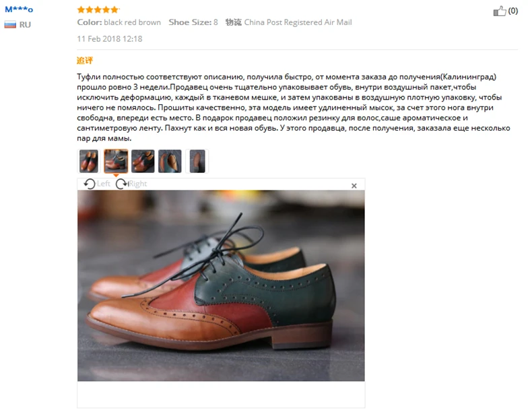
Task: Open the fourth shoe thumbnail
Action: pos(170,161)
